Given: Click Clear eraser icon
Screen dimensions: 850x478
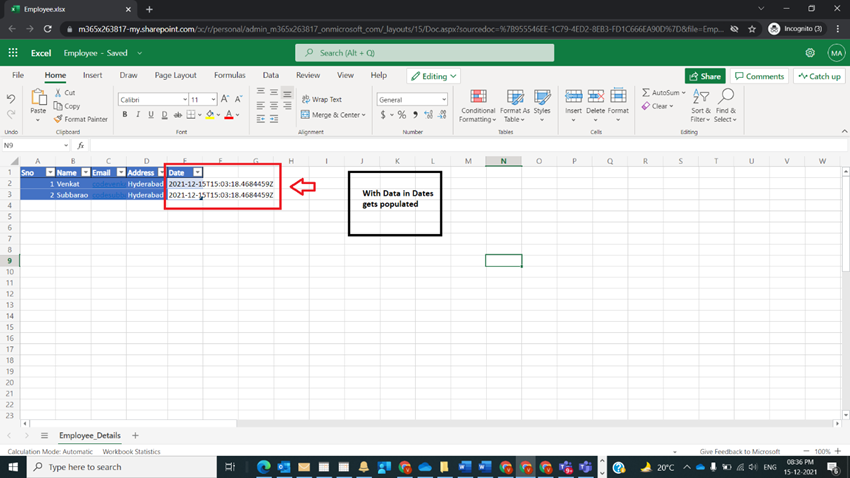Looking at the screenshot, I should point(646,106).
